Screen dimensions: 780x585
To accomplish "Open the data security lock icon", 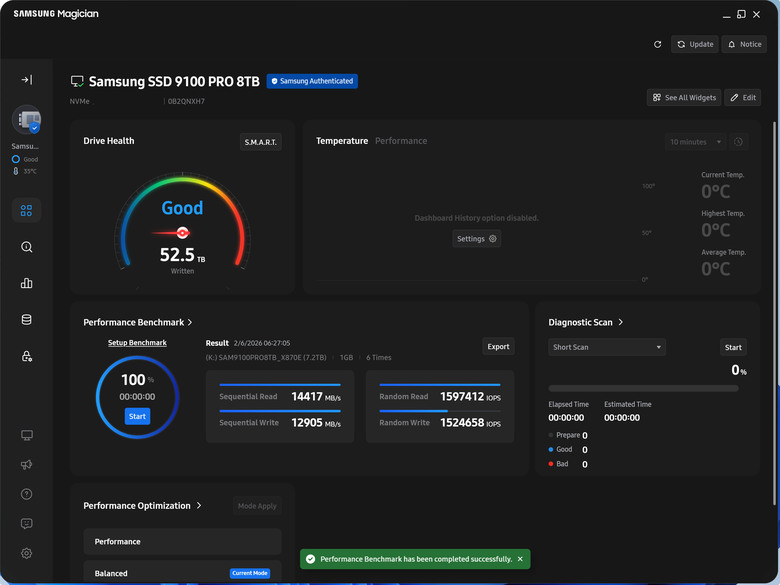I will [x=26, y=356].
